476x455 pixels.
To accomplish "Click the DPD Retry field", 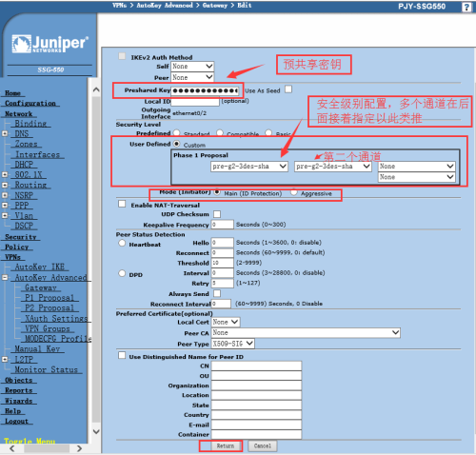I will (223, 283).
